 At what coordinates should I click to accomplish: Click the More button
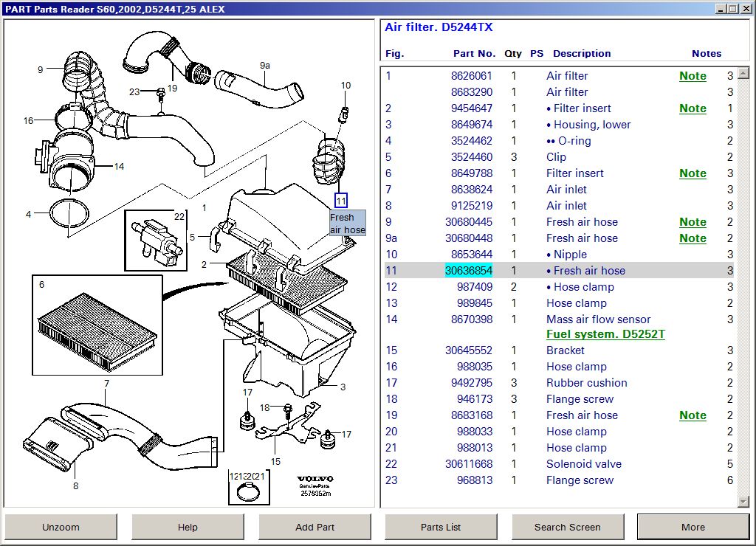[x=693, y=527]
